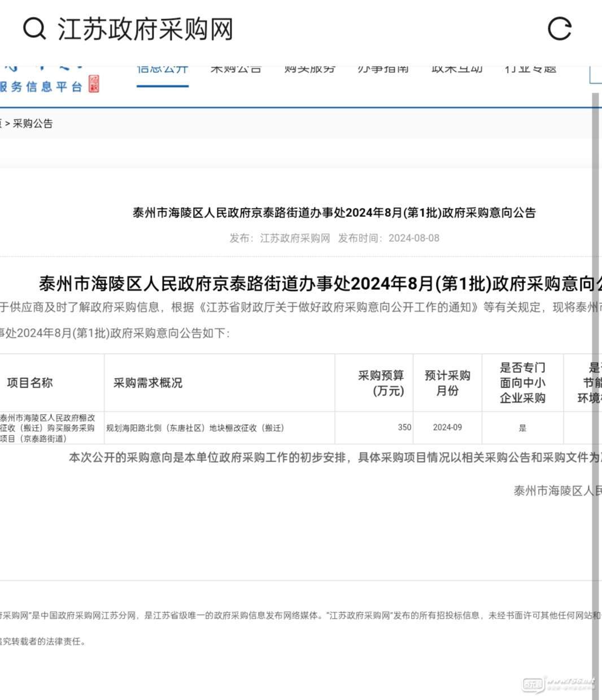
Task: Tap the 江苏政府采购网 address bar text
Action: pos(145,29)
